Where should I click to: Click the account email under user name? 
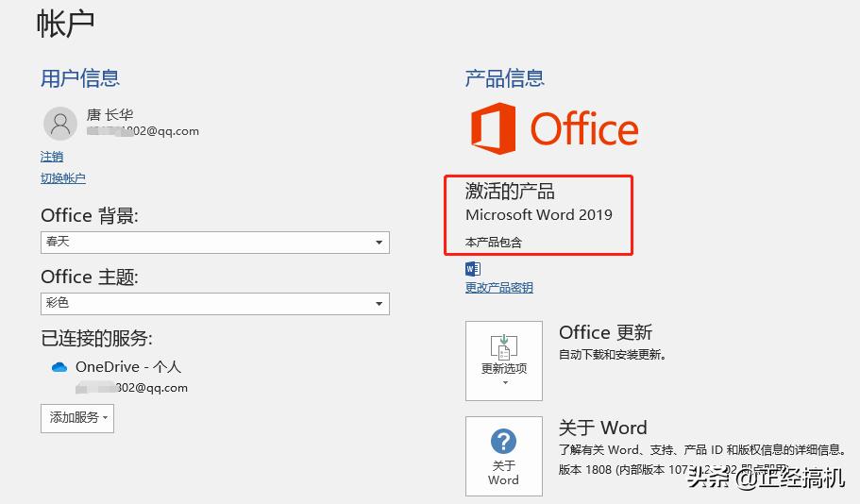(143, 131)
